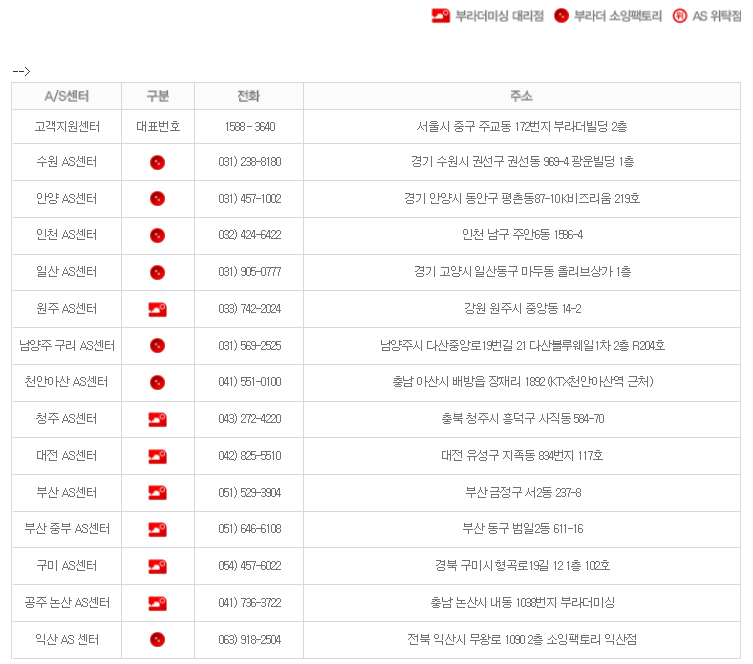Click the AS 위탁점 legend circle icon
The height and width of the screenshot is (664, 753).
pyautogui.click(x=680, y=16)
